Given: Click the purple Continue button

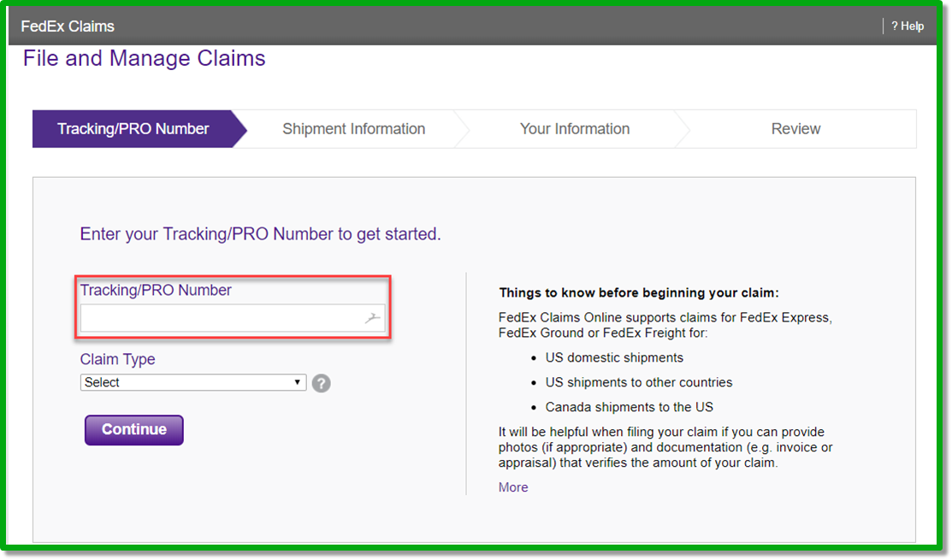Looking at the screenshot, I should (134, 429).
